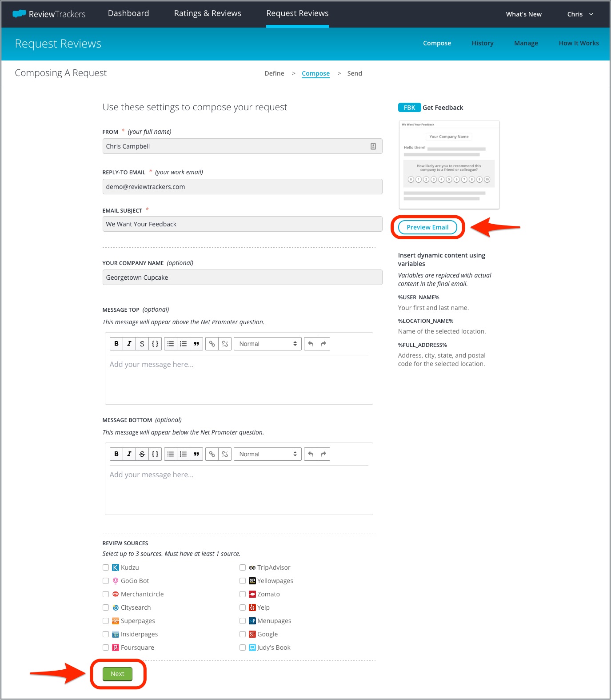Open Normal style dropdown in Message Bottom

click(x=268, y=454)
